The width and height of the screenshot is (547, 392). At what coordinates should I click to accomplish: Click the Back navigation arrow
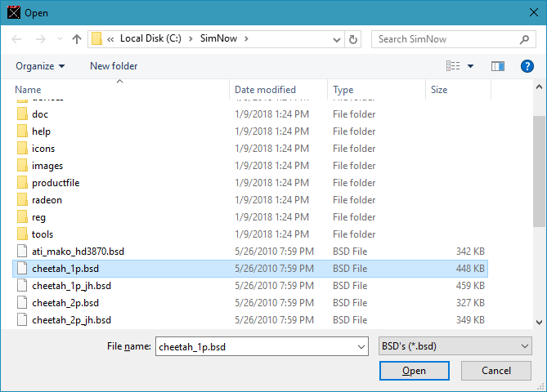coord(17,39)
